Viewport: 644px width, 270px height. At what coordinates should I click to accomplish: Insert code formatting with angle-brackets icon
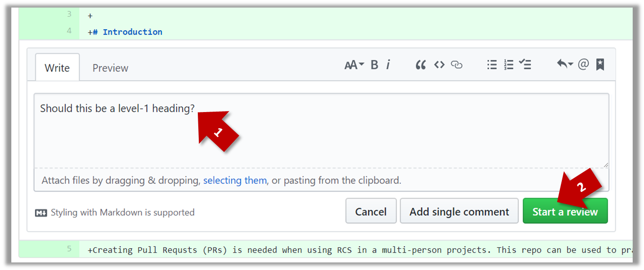pyautogui.click(x=439, y=65)
